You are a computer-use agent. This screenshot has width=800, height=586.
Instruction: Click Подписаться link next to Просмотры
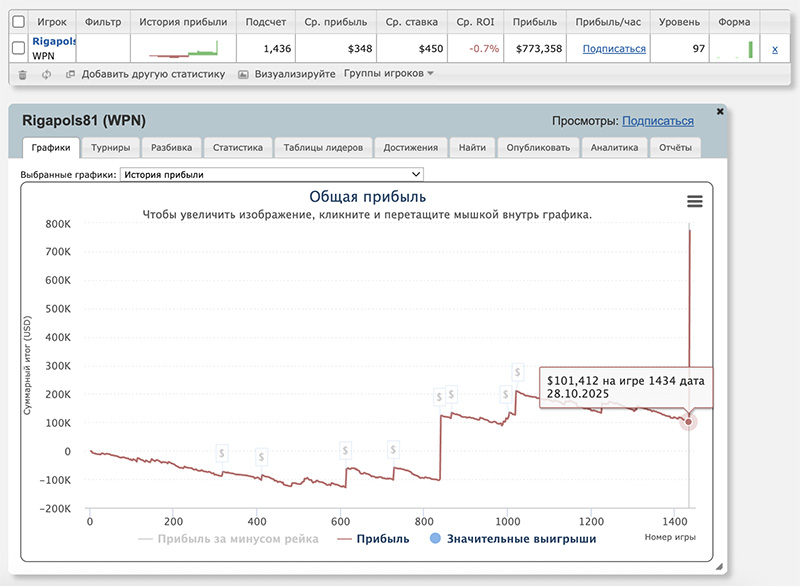tap(657, 121)
